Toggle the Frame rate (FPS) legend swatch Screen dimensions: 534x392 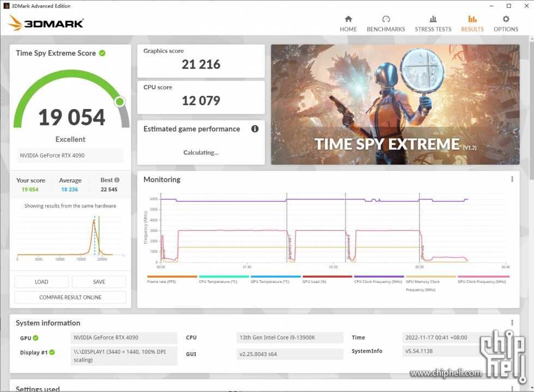[x=172, y=276]
